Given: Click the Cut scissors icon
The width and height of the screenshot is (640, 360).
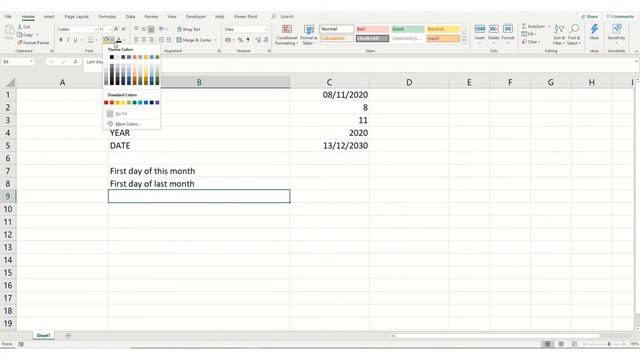Looking at the screenshot, I should (20, 27).
